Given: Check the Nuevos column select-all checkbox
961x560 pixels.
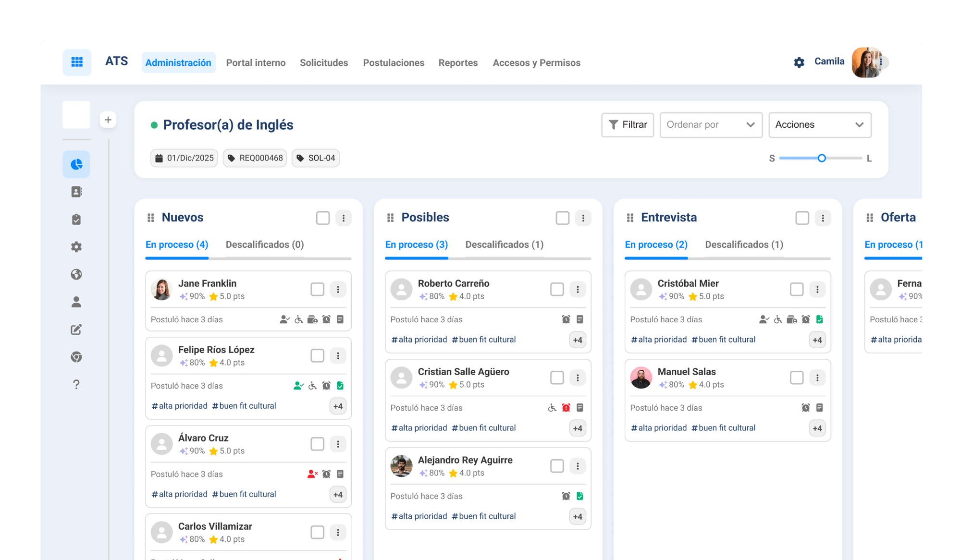Looking at the screenshot, I should pyautogui.click(x=323, y=218).
